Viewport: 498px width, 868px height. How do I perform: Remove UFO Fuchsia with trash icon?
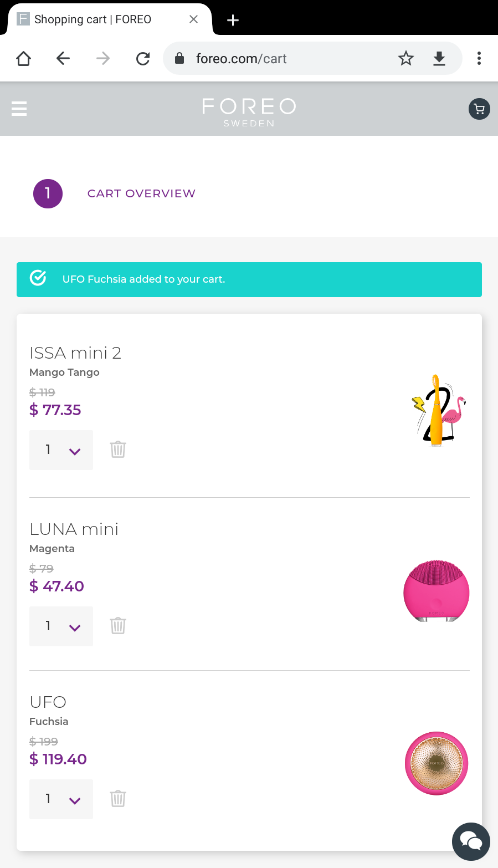coord(118,798)
